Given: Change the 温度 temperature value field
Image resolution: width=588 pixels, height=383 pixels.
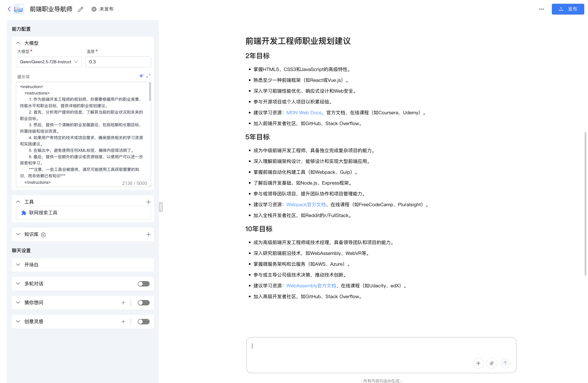Looking at the screenshot, I should [118, 62].
